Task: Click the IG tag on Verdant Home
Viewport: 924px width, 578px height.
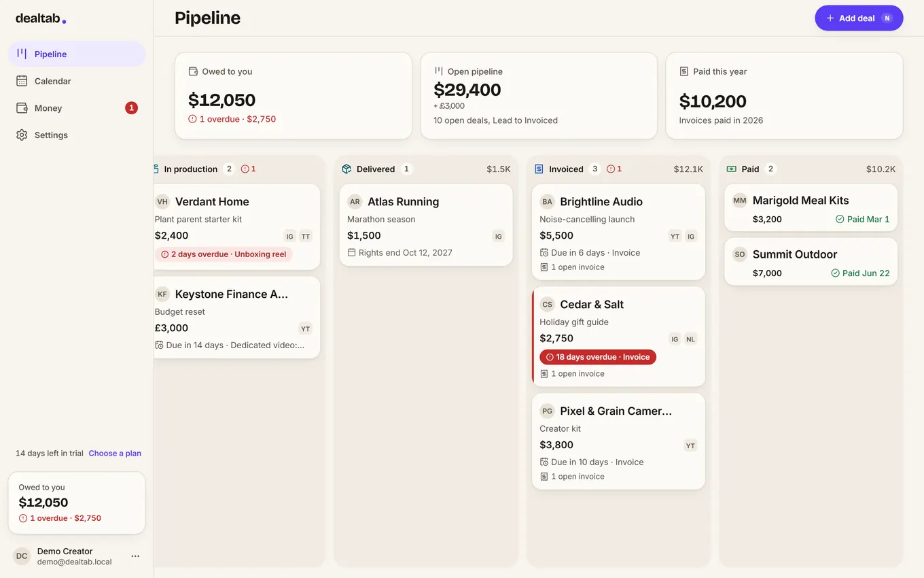Action: click(x=290, y=237)
